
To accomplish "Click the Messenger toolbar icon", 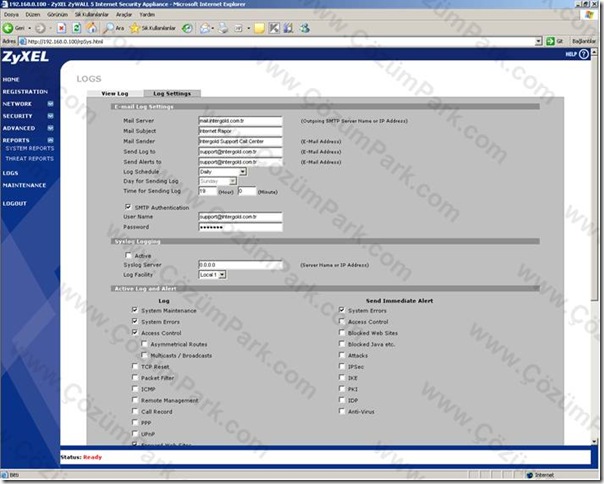I will [305, 28].
